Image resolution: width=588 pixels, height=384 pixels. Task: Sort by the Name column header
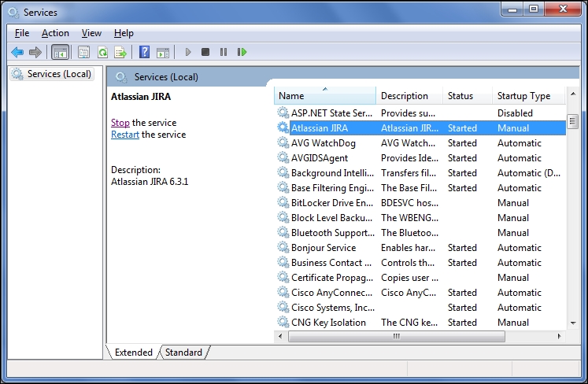(x=325, y=96)
